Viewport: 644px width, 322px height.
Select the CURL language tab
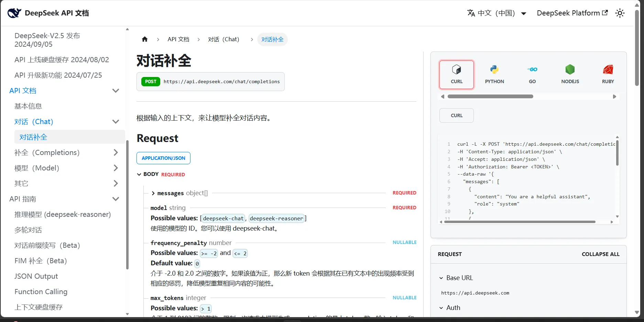[x=457, y=75]
